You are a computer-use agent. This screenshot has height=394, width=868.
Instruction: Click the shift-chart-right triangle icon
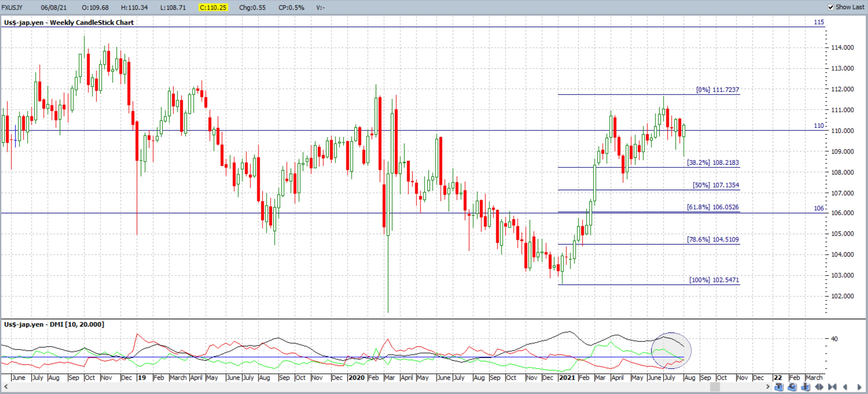point(859,387)
